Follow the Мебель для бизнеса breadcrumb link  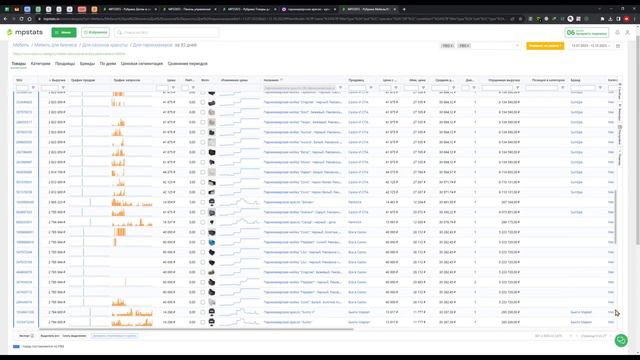56,45
